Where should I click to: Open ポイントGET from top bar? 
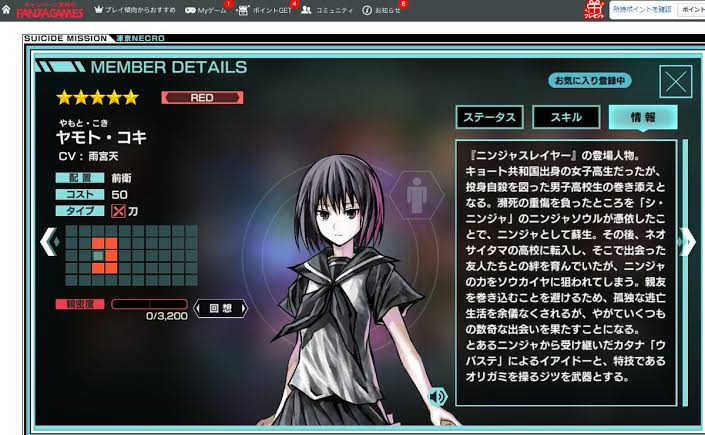[264, 9]
